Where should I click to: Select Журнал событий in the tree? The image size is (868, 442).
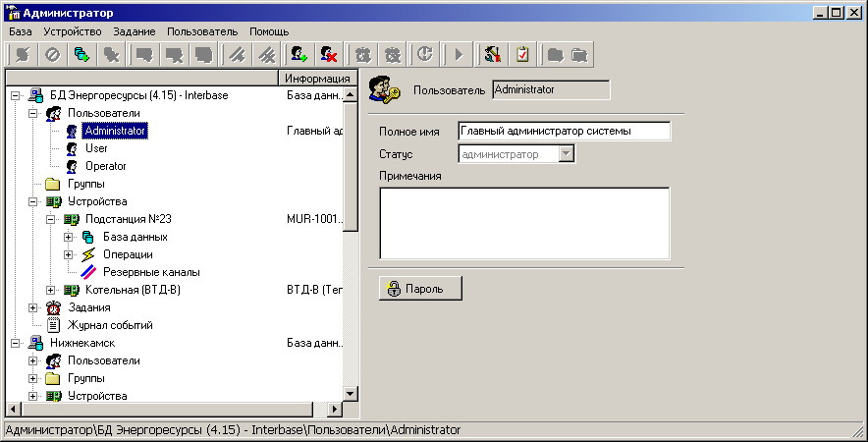[110, 326]
